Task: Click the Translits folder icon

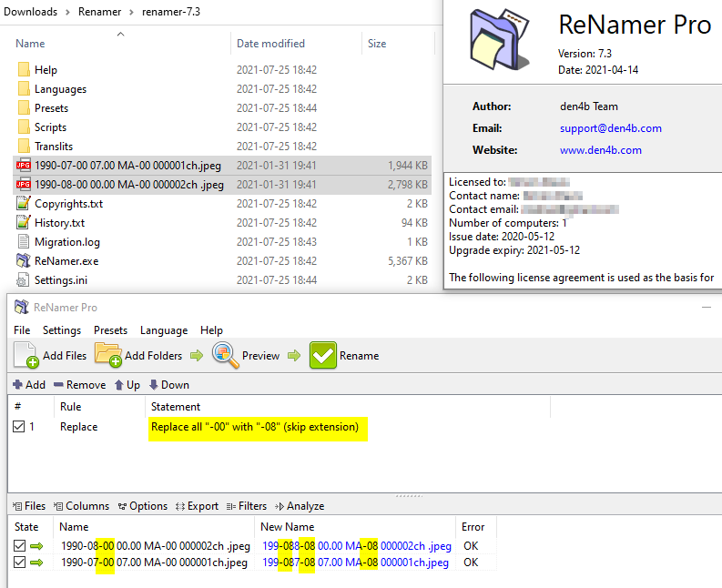Action: pos(24,146)
